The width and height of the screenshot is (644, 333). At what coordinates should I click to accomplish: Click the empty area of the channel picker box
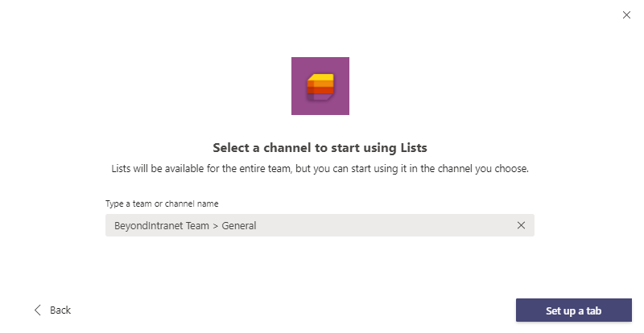[x=386, y=225]
